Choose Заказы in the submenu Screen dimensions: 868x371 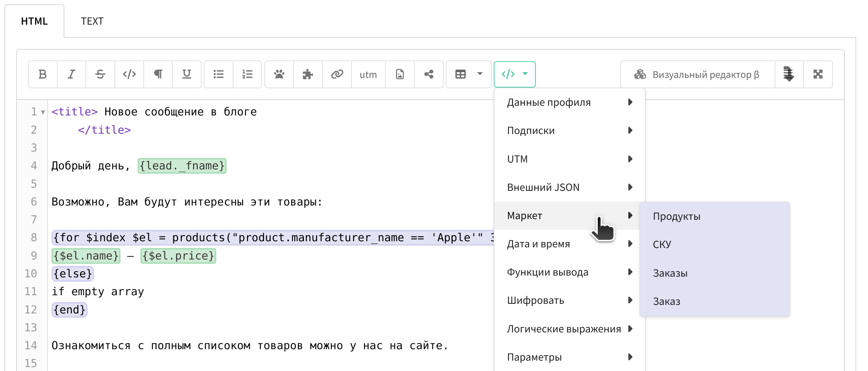pos(715,273)
